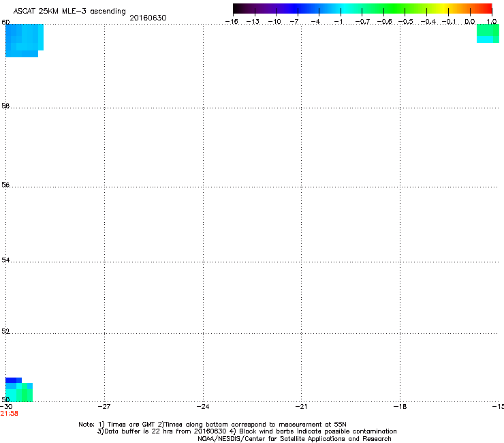
Task: Click colorbar tick label -0.7
Action: coord(362,22)
